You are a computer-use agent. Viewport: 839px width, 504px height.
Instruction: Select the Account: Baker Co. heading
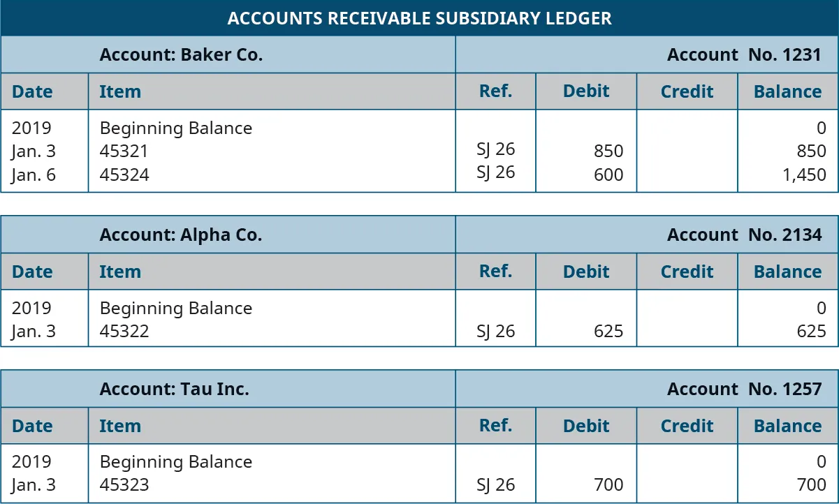181,54
